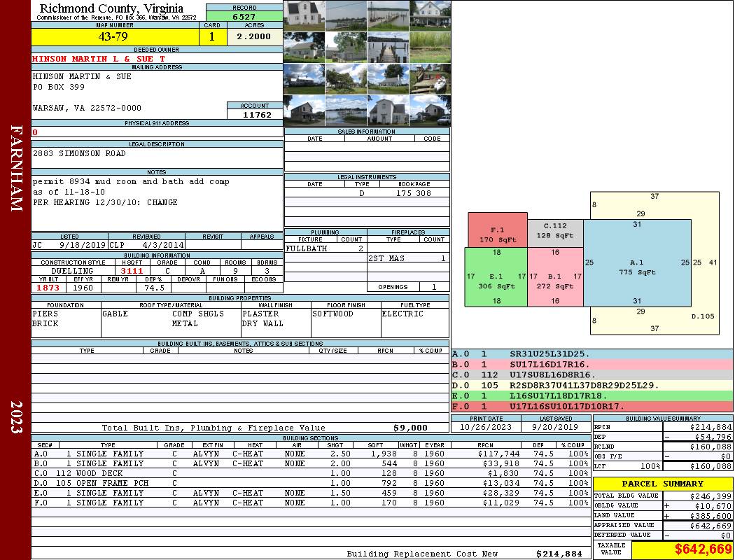
Task: Click the listed date 9/18/2019
Action: tap(83, 244)
